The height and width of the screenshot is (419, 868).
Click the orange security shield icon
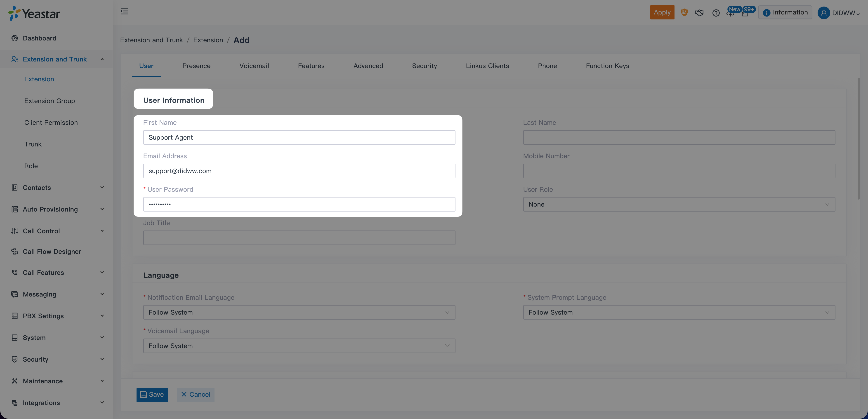684,13
